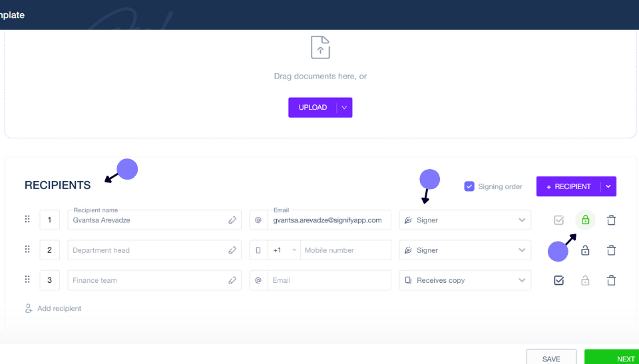The width and height of the screenshot is (639, 364).
Task: Click the UPLOAD button
Action: [x=313, y=108]
